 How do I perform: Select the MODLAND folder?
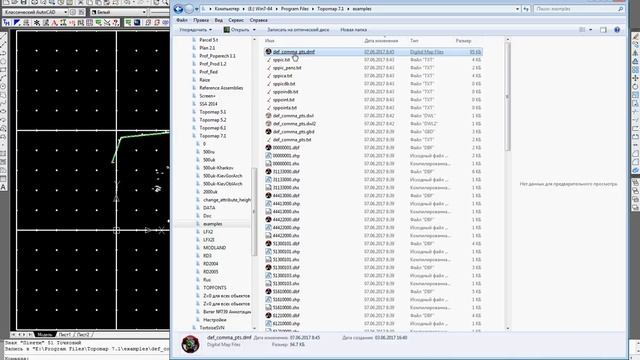tap(215, 248)
